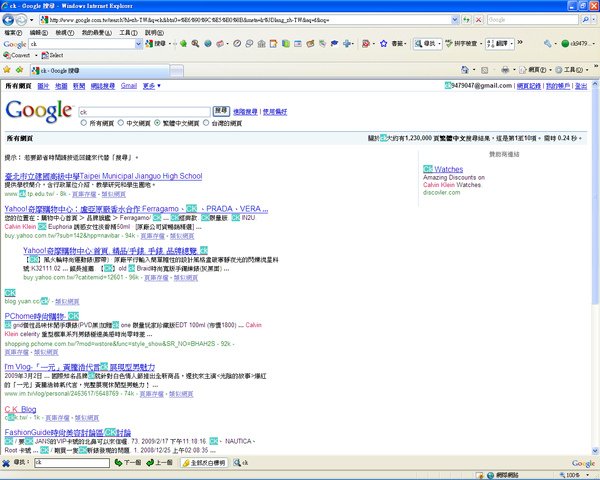Select the '中文網頁' radio button
Screen dimensions: 600x480
(121, 123)
